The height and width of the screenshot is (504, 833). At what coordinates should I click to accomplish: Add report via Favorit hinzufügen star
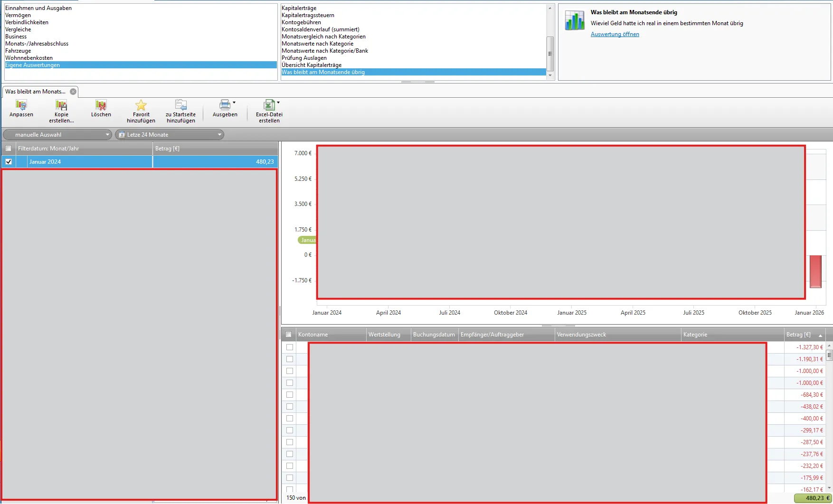[x=141, y=105]
